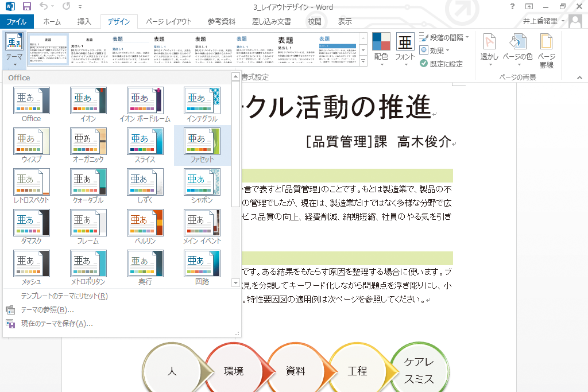The image size is (588, 392).
Task: Collapse the ribbon with chevron
Action: coord(580,77)
